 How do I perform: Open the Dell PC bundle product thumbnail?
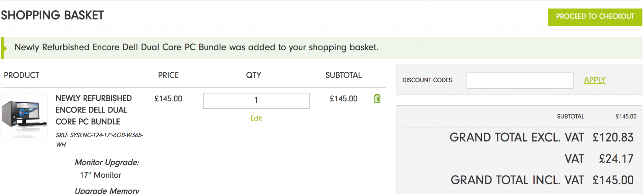pyautogui.click(x=25, y=116)
